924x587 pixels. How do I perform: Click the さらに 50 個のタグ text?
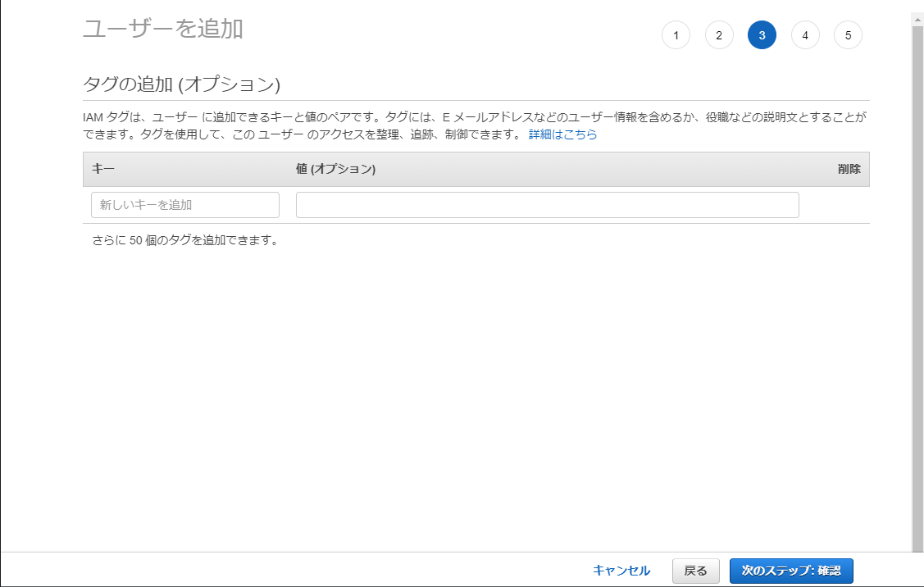click(185, 240)
